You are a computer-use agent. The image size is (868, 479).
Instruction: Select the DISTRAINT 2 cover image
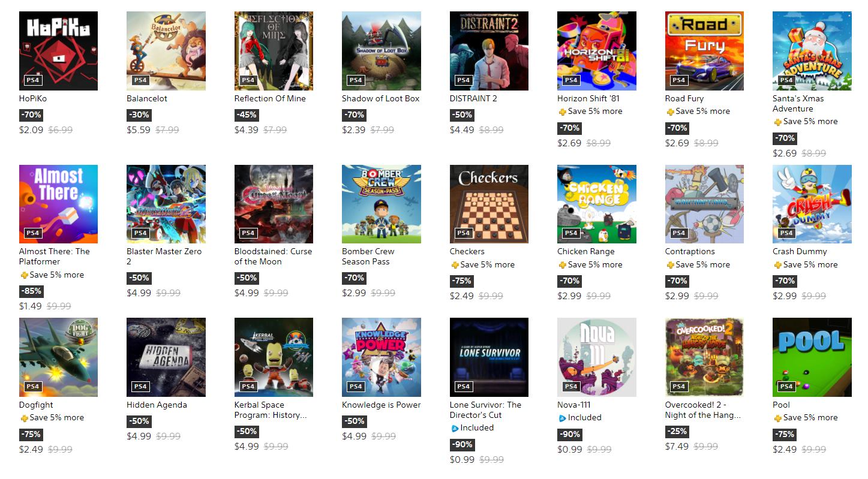coord(489,51)
